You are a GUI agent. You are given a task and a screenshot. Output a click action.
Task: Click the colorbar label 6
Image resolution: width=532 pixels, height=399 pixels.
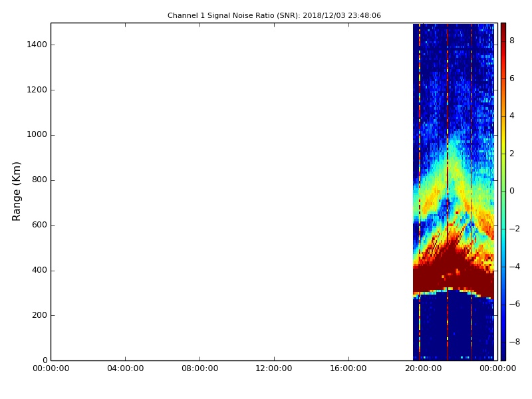tap(512, 78)
